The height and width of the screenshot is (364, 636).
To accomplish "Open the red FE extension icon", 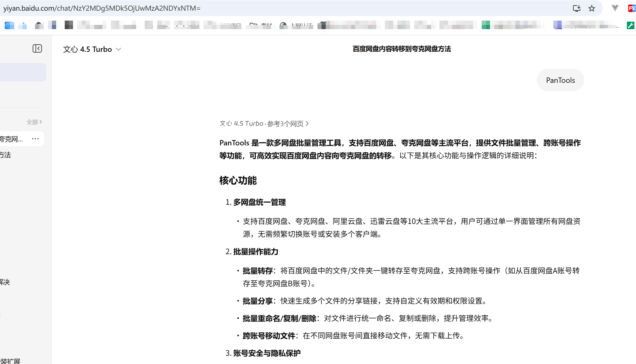I will (632, 8).
